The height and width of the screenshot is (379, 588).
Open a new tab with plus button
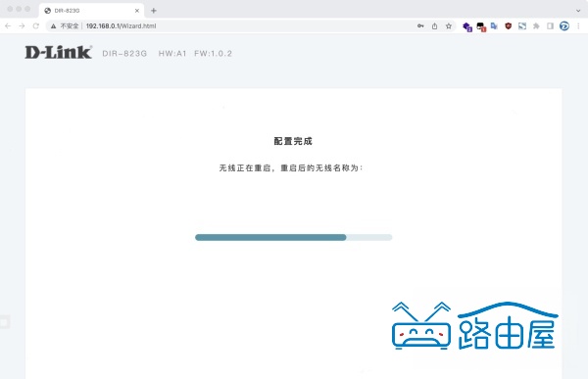(154, 11)
